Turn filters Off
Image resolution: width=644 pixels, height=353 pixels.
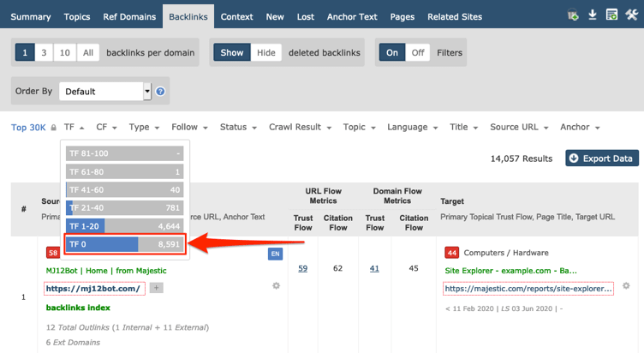[418, 52]
